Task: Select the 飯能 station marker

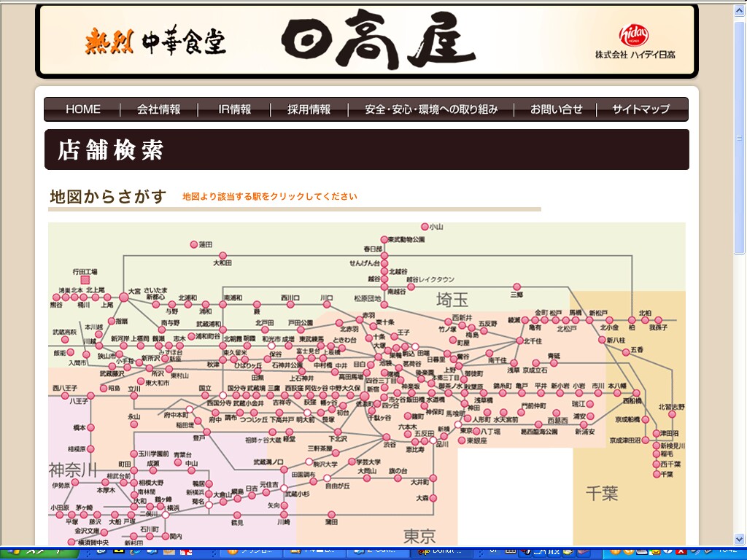Action: tap(71, 352)
